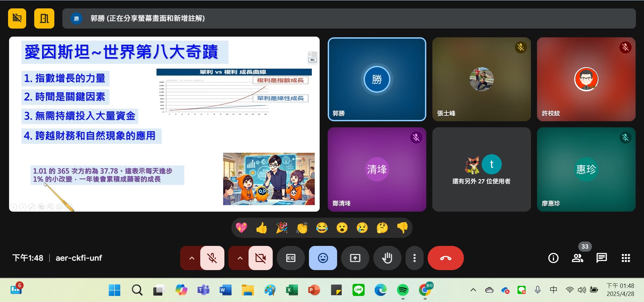
Task: Click the red leave call button
Action: [445, 258]
